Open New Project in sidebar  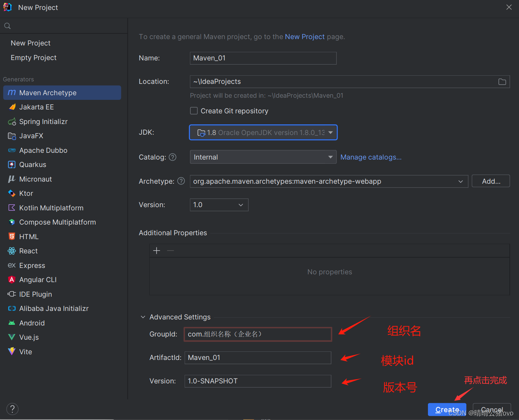coord(31,43)
